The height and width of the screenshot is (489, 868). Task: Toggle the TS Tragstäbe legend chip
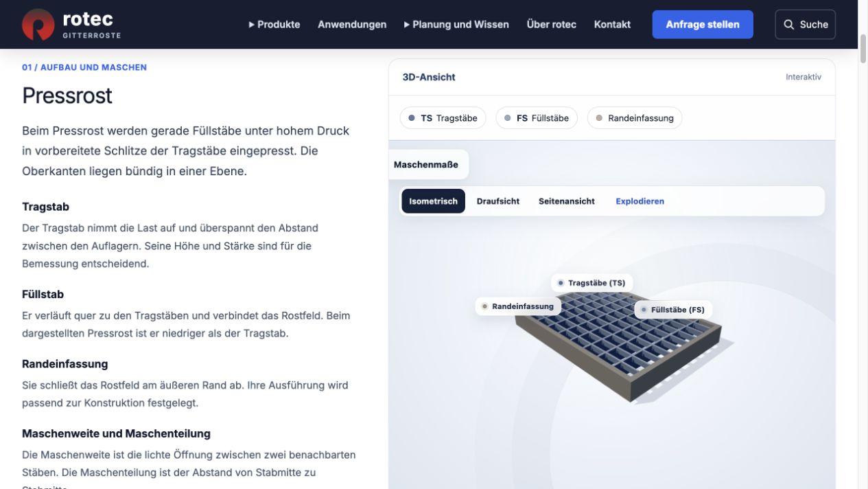click(443, 118)
